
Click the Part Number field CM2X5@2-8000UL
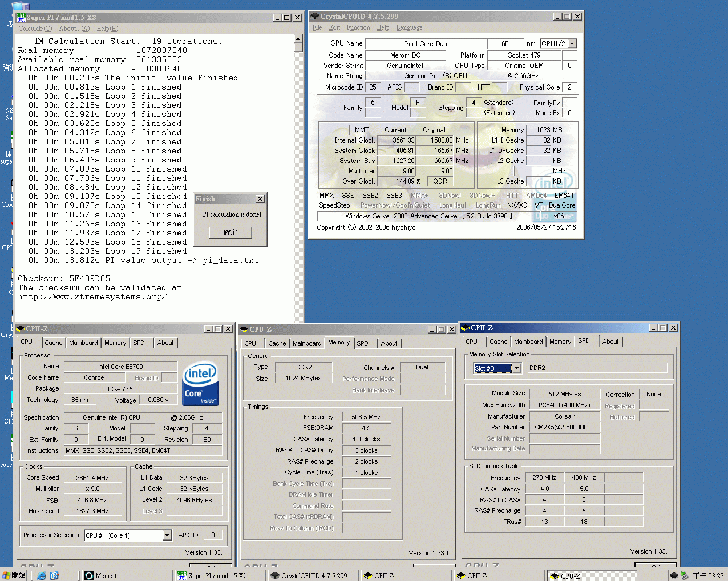(x=565, y=427)
